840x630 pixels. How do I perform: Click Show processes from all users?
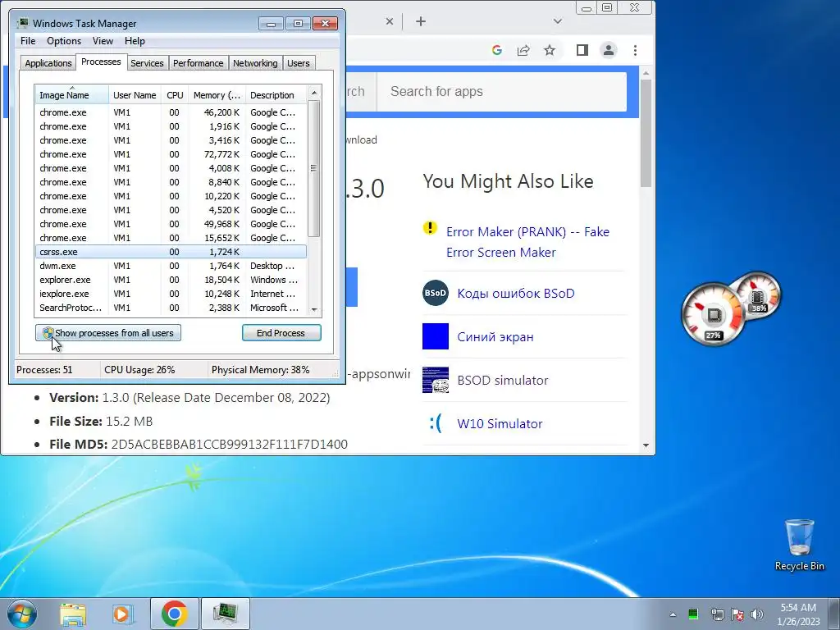tap(108, 333)
